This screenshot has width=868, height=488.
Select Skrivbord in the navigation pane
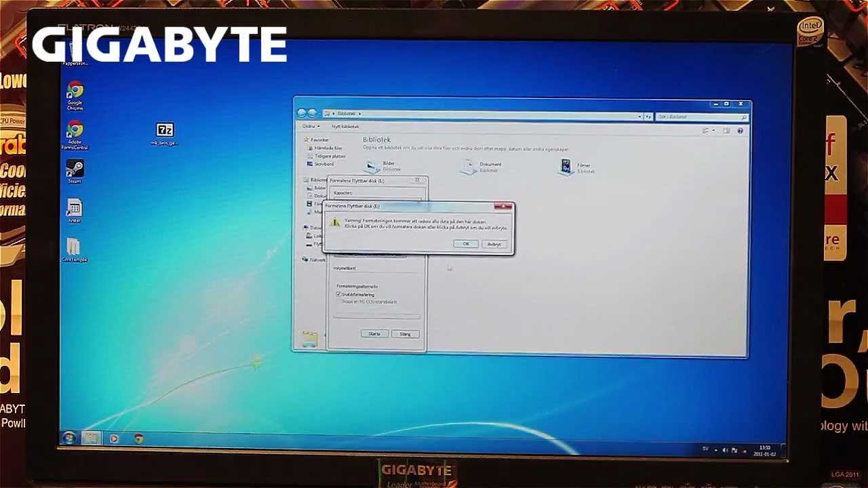[321, 164]
